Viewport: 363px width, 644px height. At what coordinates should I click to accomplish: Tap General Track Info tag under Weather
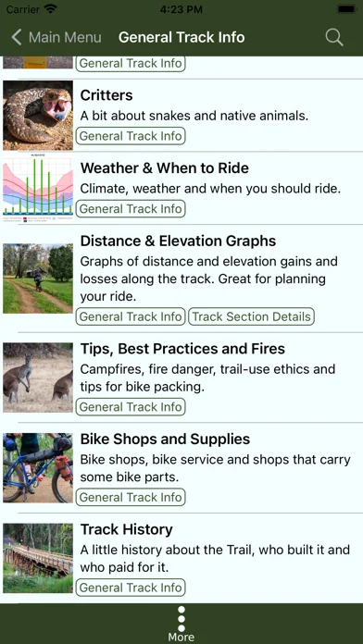pos(131,208)
